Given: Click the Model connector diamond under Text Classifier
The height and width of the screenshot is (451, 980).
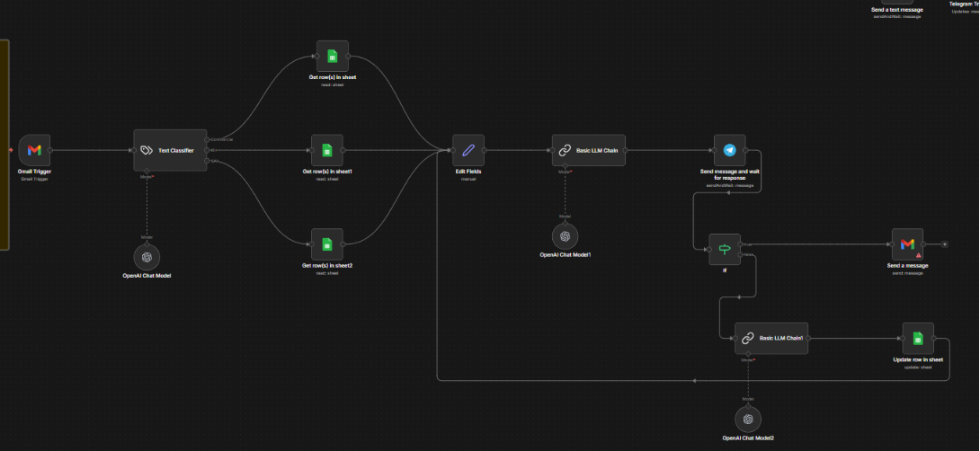Looking at the screenshot, I should point(147,171).
